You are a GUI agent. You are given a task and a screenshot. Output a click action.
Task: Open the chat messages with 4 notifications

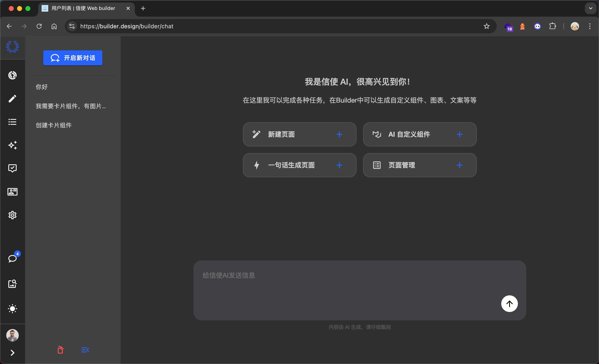click(12, 259)
